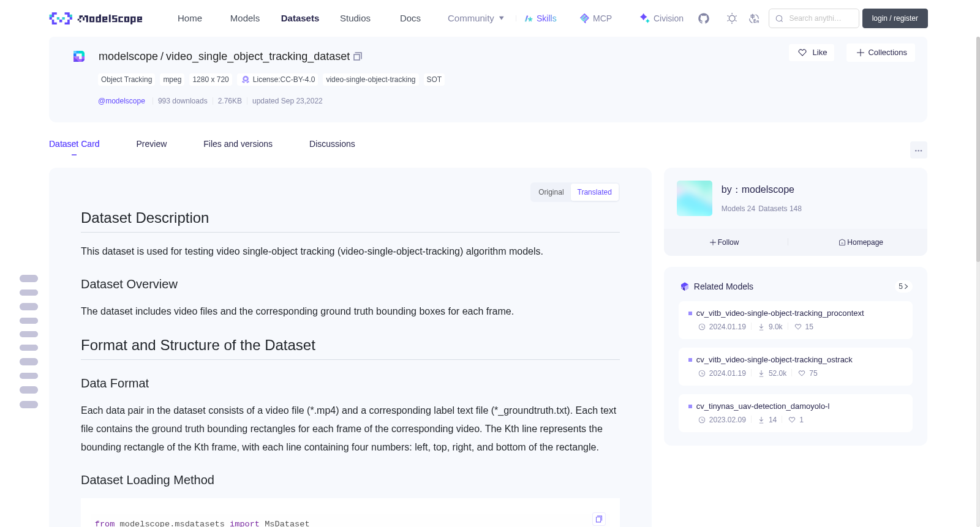980x527 pixels.
Task: Click the Homepage house icon
Action: pos(842,242)
